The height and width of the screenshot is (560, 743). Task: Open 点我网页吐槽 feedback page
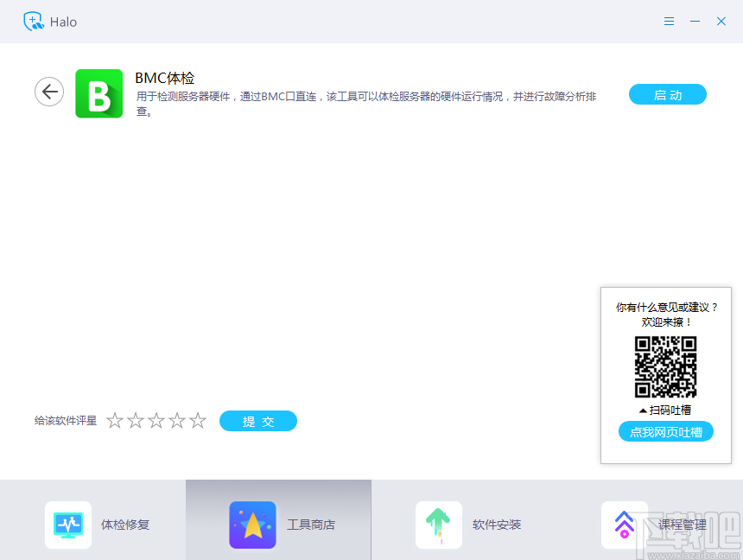click(x=665, y=431)
